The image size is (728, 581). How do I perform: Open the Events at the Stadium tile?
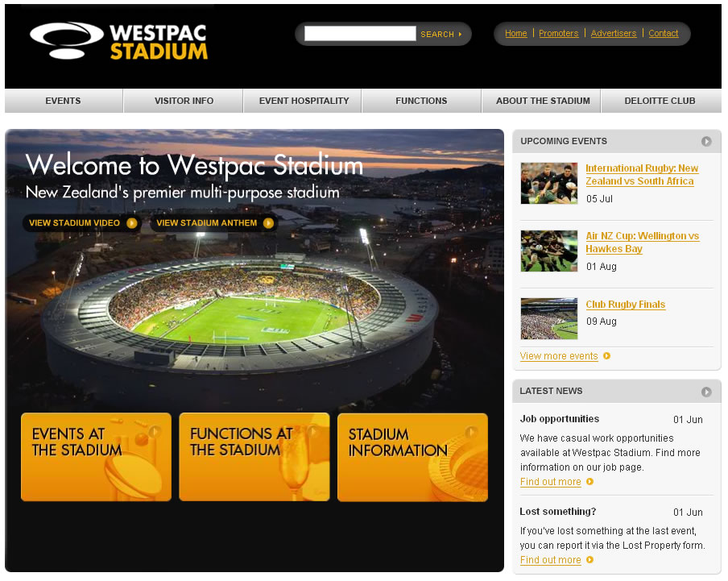96,457
